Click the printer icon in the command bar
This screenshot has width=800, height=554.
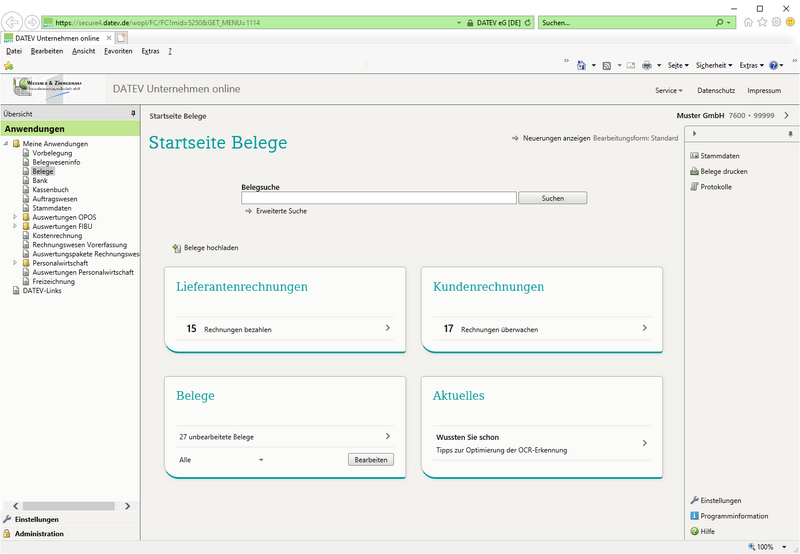click(647, 65)
